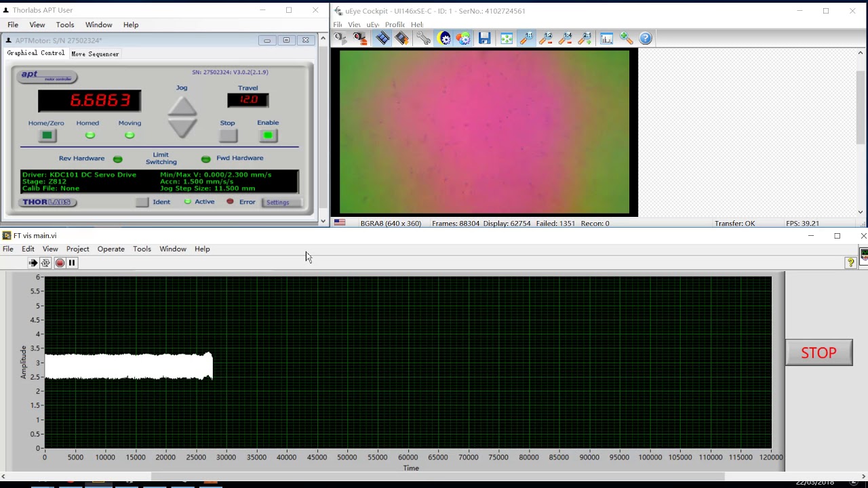Switch to the Move Sequencer tab
The height and width of the screenshot is (488, 868).
95,54
